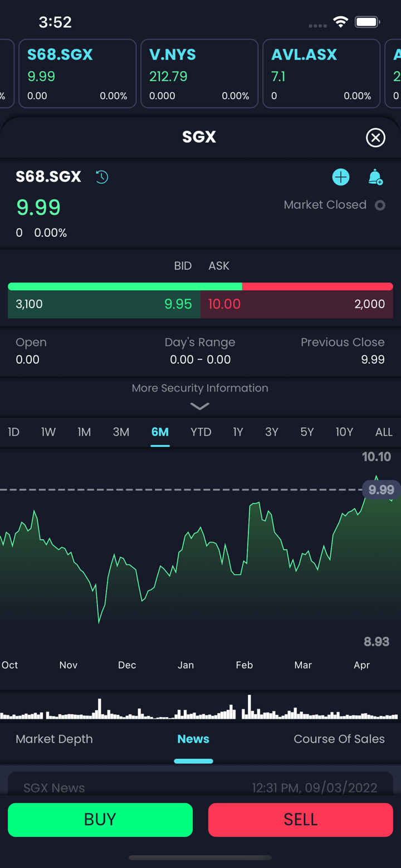Tap the red ask portion of ratio bar
The image size is (401, 868).
pyautogui.click(x=317, y=286)
